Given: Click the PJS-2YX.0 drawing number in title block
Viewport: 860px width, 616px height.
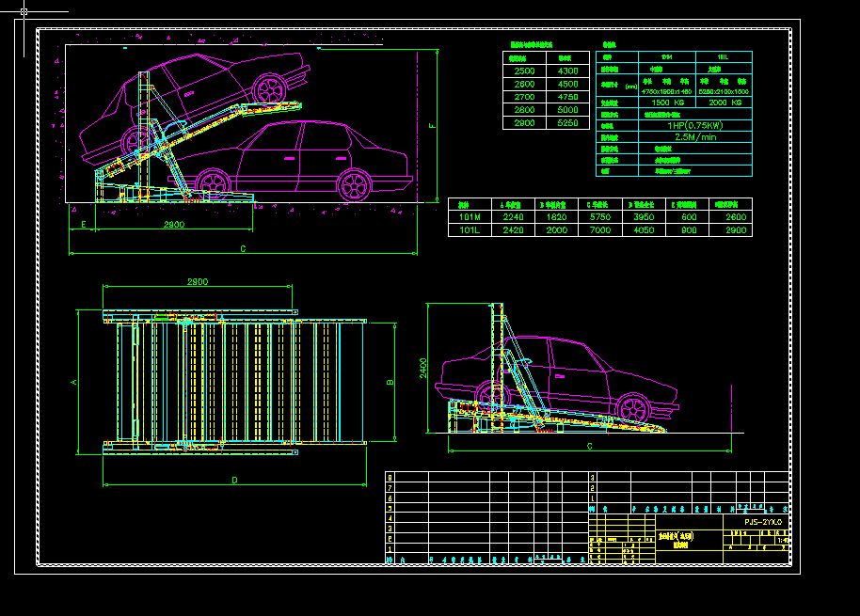Looking at the screenshot, I should point(763,521).
